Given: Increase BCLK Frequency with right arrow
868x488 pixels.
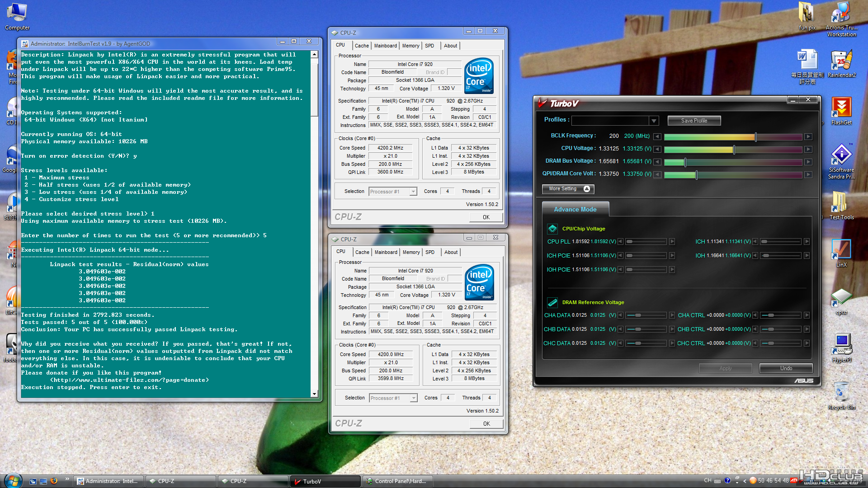Looking at the screenshot, I should point(808,136).
